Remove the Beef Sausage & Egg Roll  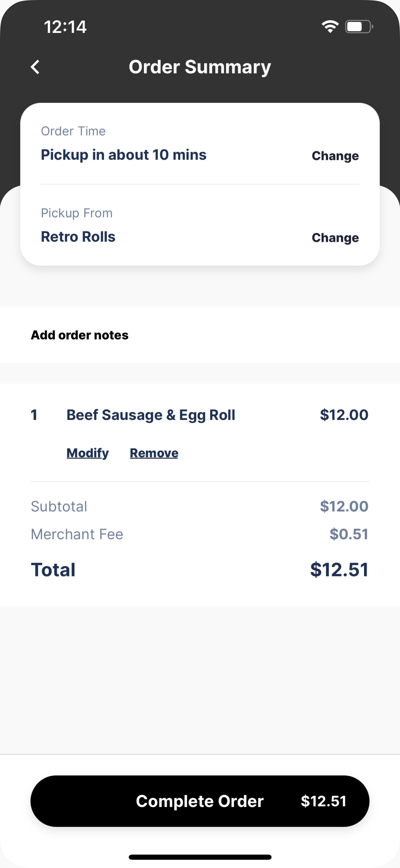click(x=154, y=453)
